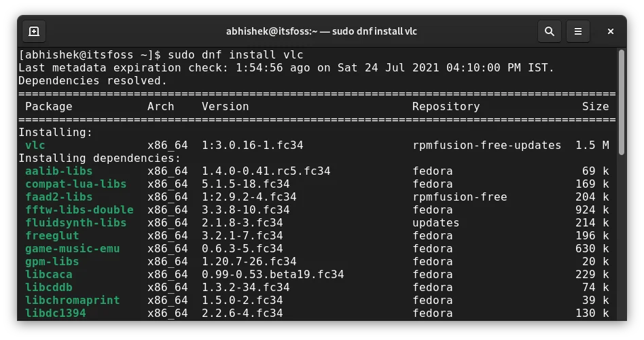This screenshot has height=340, width=644.
Task: Click version '3.3.8-10.fc34'
Action: point(246,209)
